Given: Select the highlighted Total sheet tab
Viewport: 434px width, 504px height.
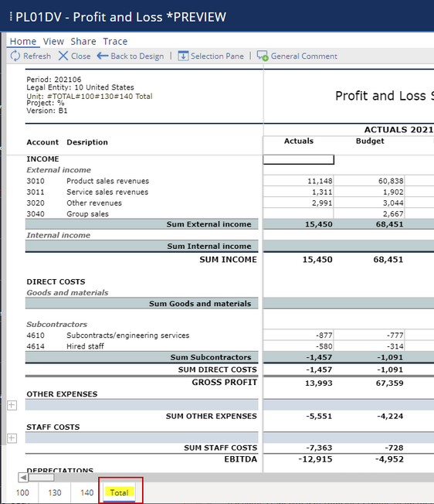Looking at the screenshot, I should click(x=120, y=492).
